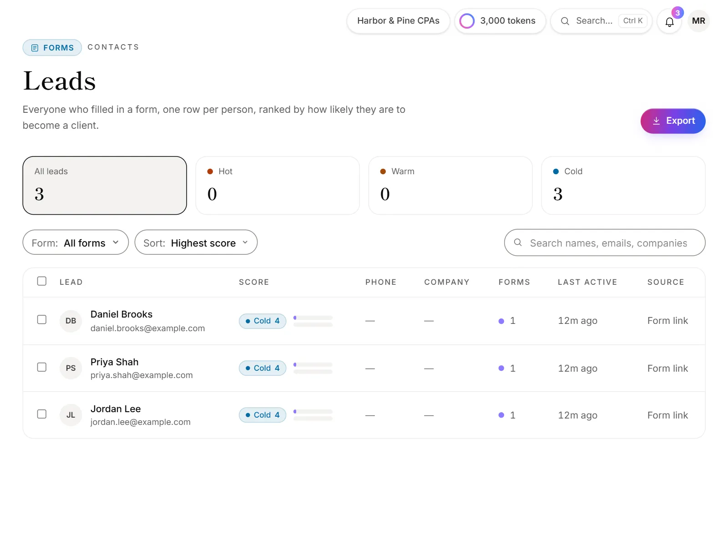The width and height of the screenshot is (728, 560).
Task: Click the forms document icon in breadcrumb
Action: tap(35, 48)
